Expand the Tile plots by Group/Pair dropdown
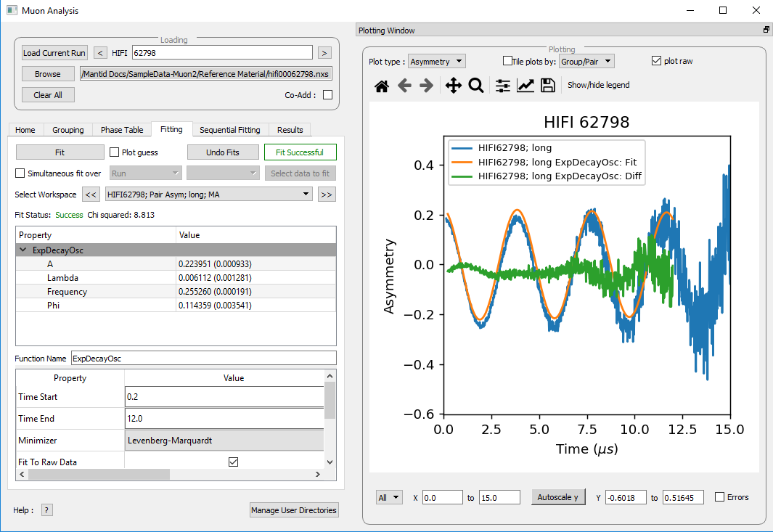This screenshot has width=773, height=532. tap(586, 62)
